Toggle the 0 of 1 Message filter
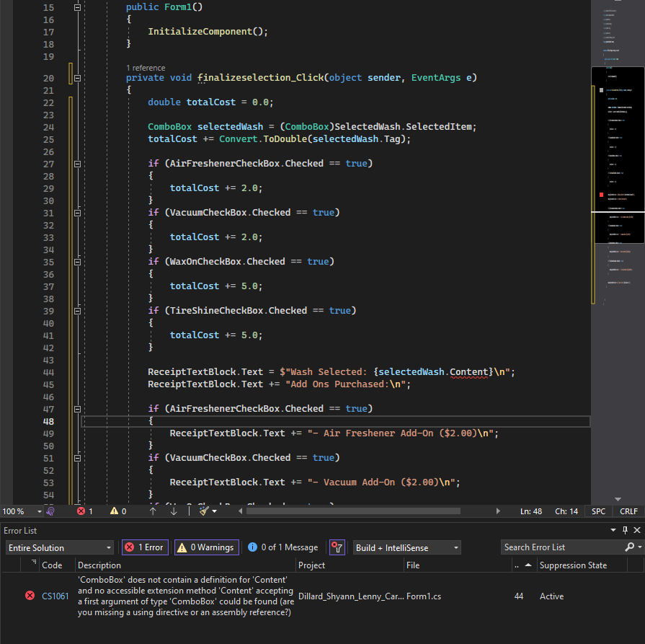Viewport: 645px width, 644px height. pos(283,547)
